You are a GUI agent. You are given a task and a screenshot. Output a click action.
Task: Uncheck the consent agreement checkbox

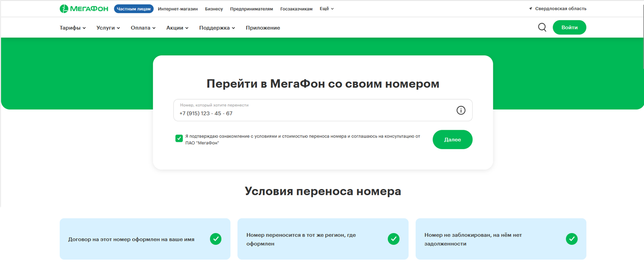point(179,138)
